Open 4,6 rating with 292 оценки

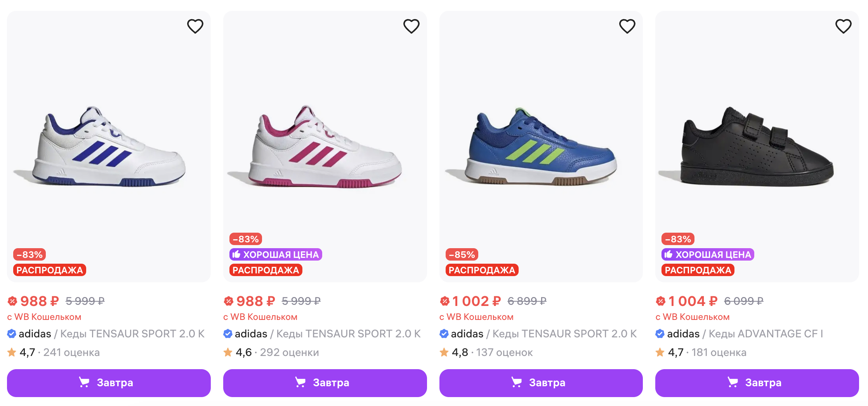click(271, 352)
